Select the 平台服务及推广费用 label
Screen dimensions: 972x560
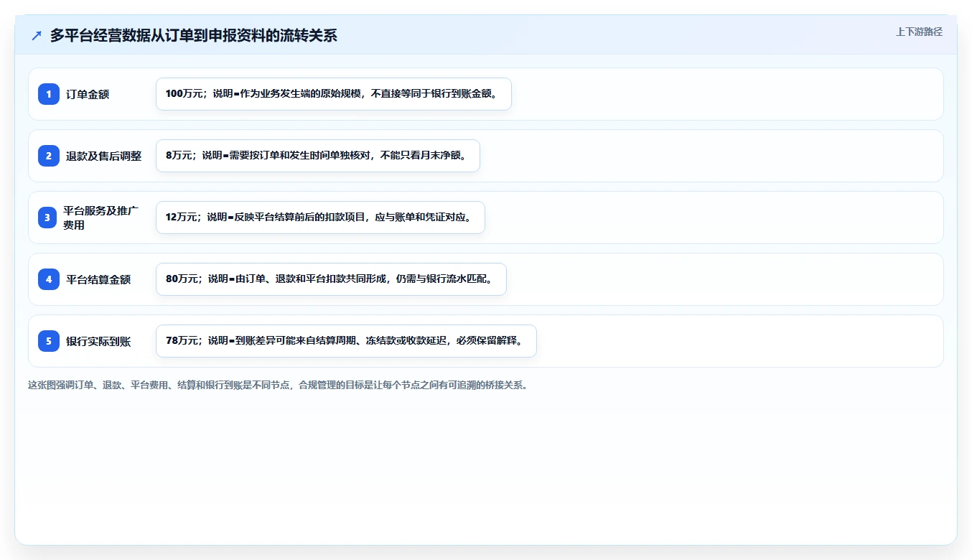(x=101, y=218)
